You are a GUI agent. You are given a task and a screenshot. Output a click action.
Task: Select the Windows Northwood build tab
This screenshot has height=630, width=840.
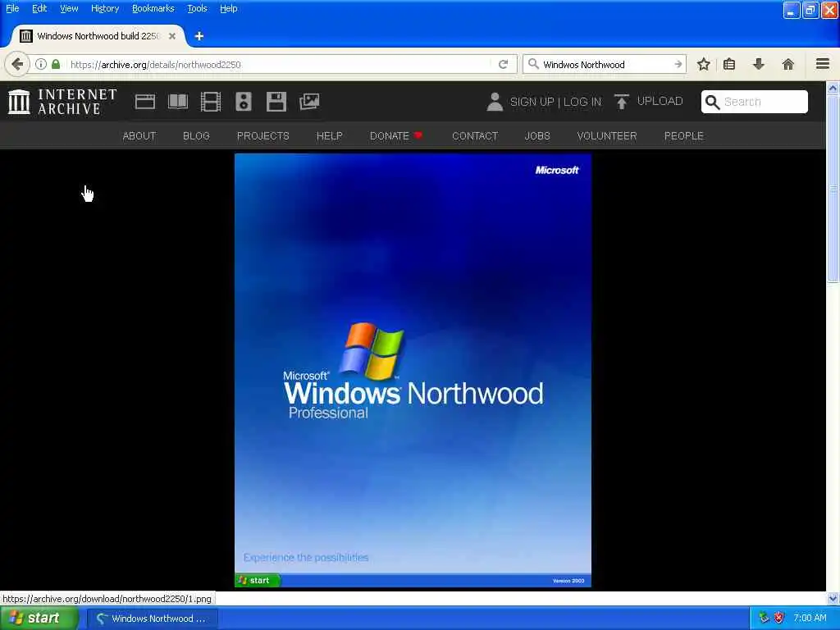tap(98, 36)
